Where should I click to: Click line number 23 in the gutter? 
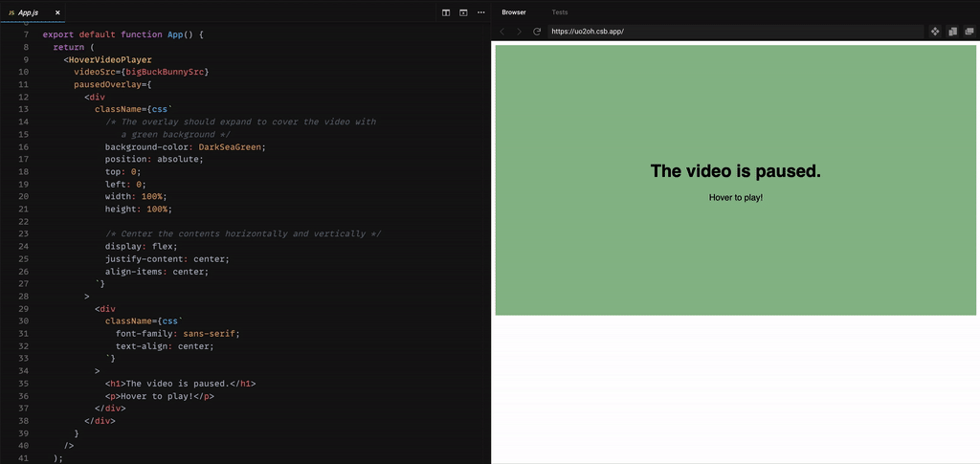pos(24,233)
